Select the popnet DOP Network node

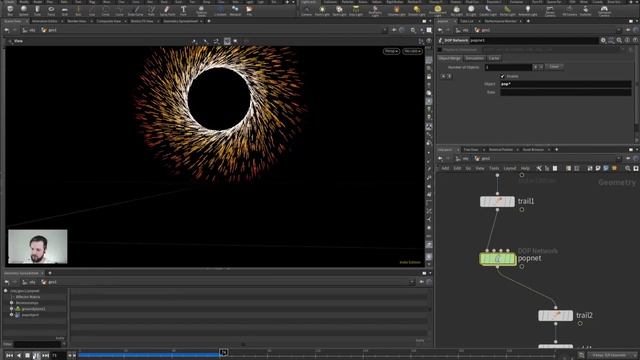tap(498, 259)
